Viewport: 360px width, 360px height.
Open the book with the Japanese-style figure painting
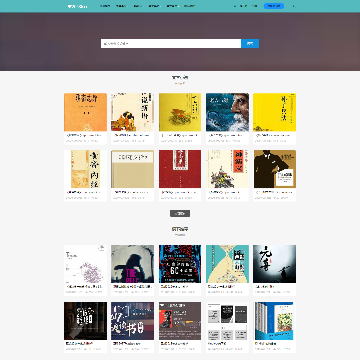point(132,112)
